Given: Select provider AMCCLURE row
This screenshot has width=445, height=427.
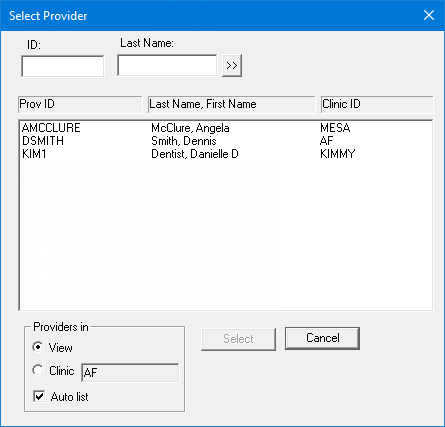Looking at the screenshot, I should (226, 128).
